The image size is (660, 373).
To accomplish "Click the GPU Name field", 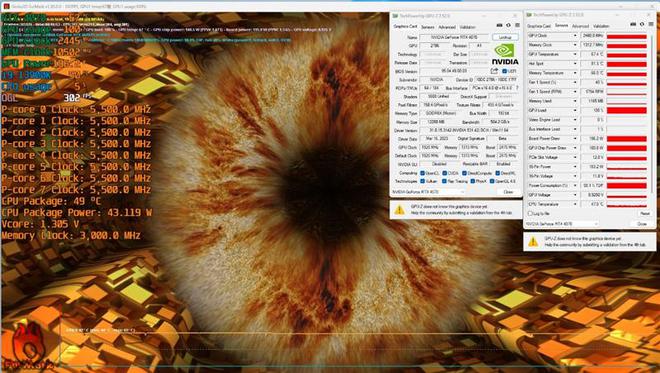I will coord(454,37).
